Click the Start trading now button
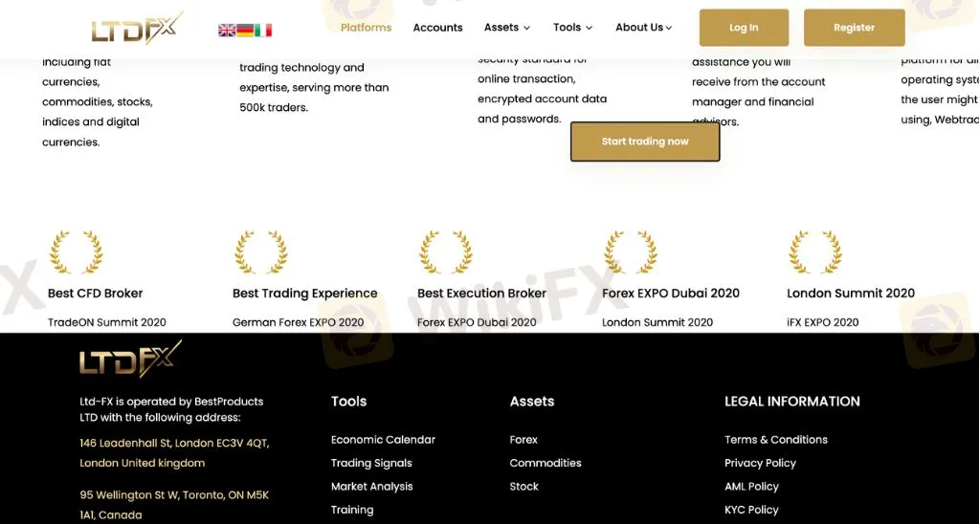 (x=645, y=142)
